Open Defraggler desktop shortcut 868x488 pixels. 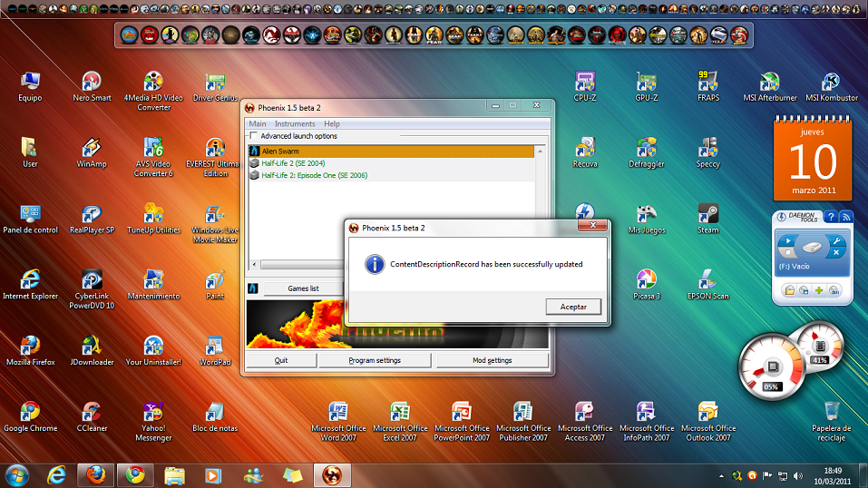click(x=647, y=153)
